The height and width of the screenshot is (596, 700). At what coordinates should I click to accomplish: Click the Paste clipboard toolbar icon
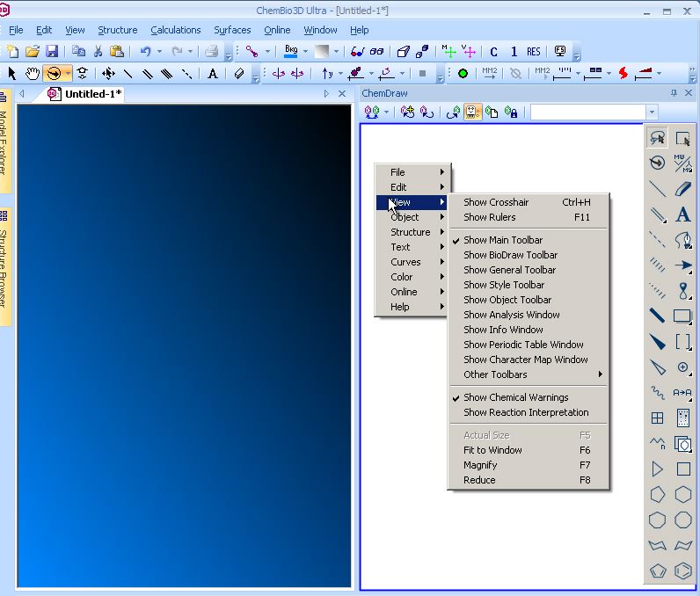click(x=117, y=52)
